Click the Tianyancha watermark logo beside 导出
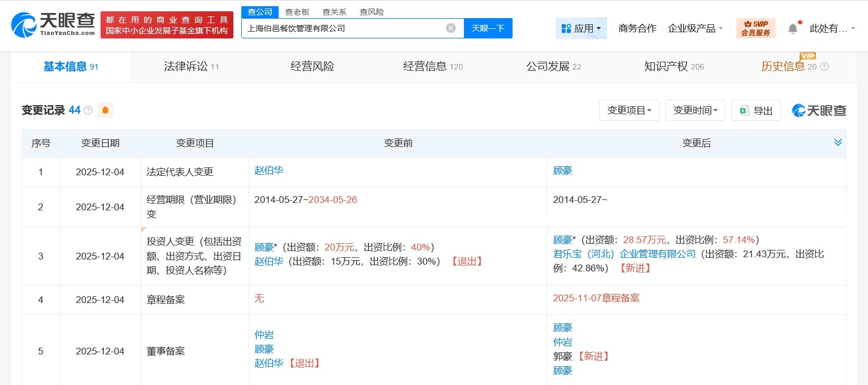 pos(819,111)
